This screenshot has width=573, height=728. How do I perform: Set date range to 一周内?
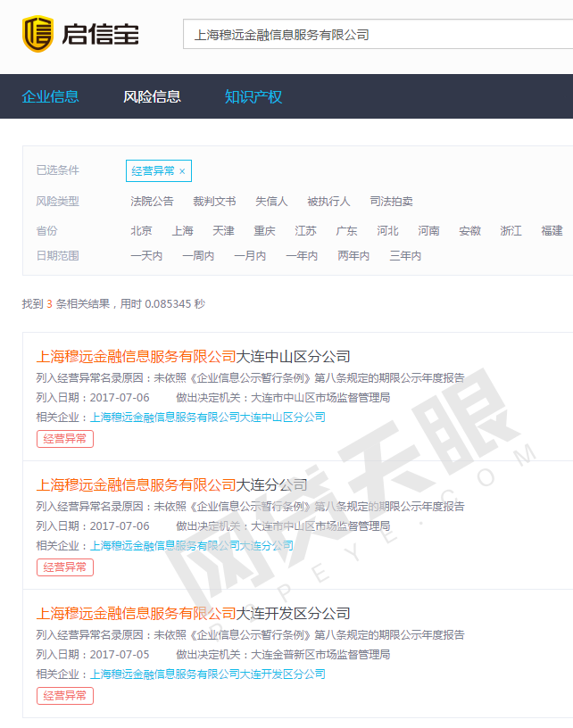[198, 256]
